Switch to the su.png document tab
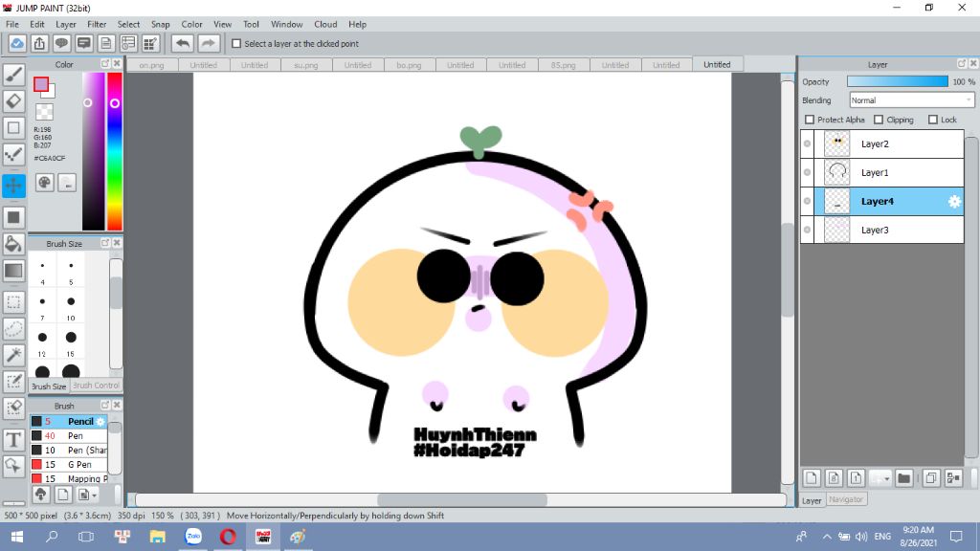The height and width of the screenshot is (551, 980). click(306, 65)
